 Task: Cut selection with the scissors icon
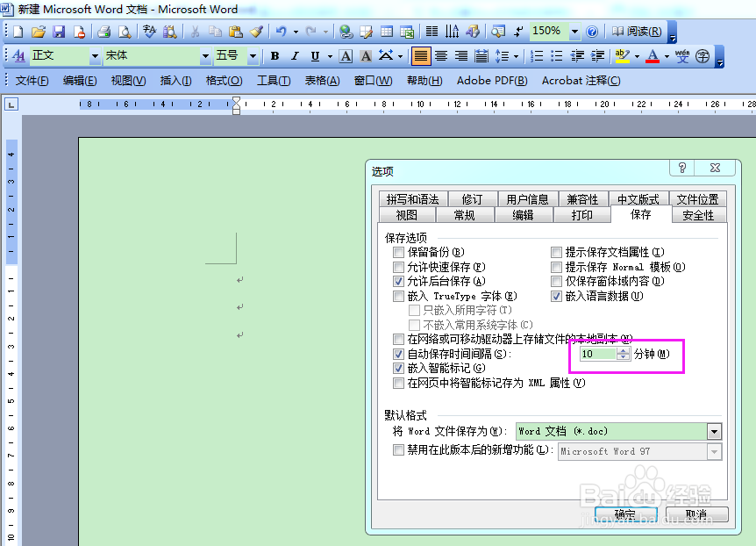click(195, 32)
